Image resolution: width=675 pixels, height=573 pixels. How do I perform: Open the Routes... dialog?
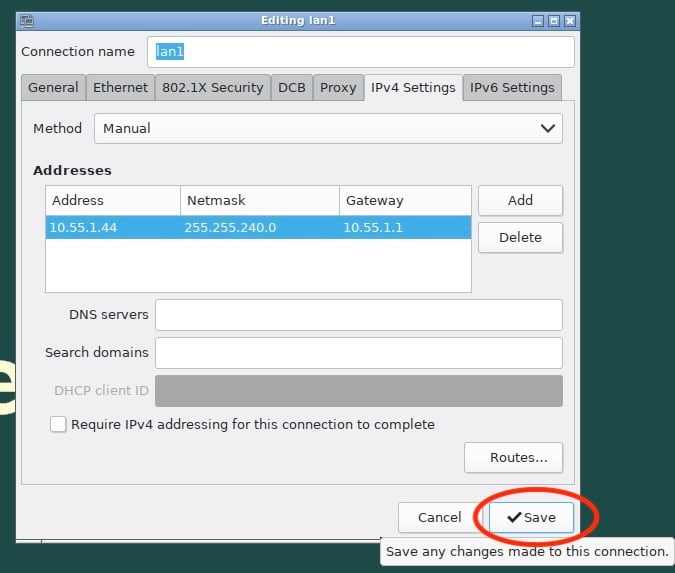point(513,458)
